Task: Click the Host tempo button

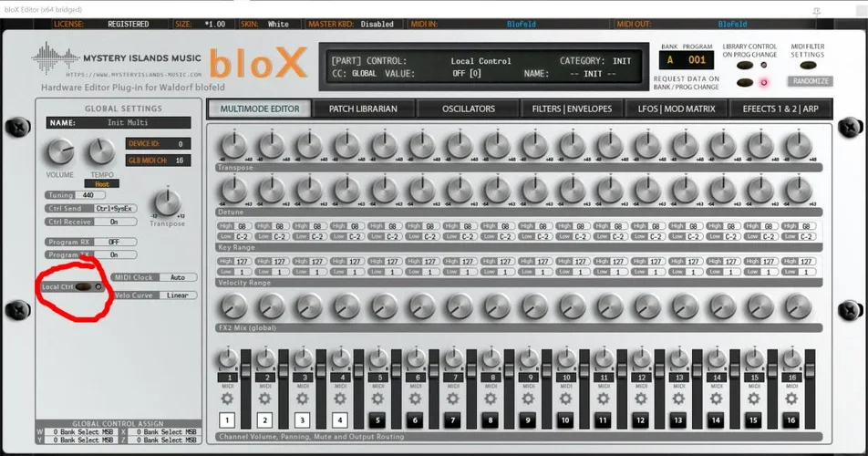Action: coord(102,183)
